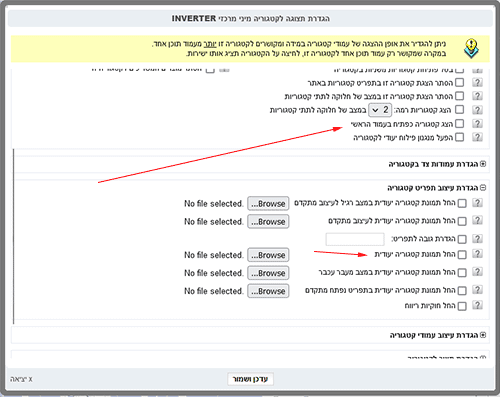Open help icon for 'החל תמונת קטגוריה יעודית לעיצוב מתקדם'

pyautogui.click(x=477, y=220)
